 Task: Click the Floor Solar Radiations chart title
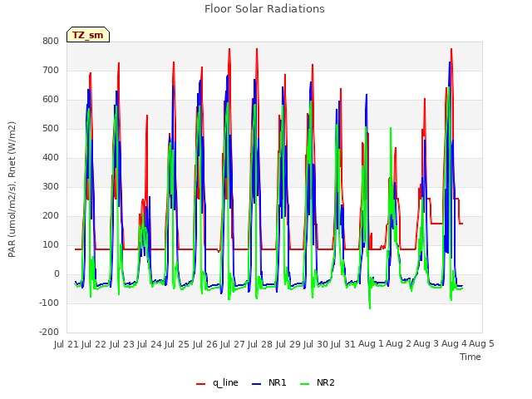point(264,8)
